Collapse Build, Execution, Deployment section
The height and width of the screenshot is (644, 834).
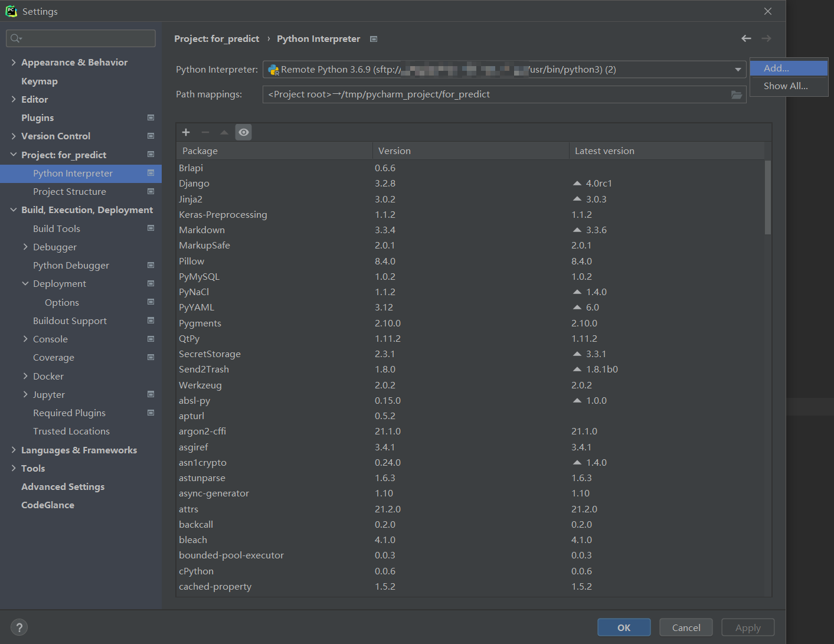tap(14, 210)
